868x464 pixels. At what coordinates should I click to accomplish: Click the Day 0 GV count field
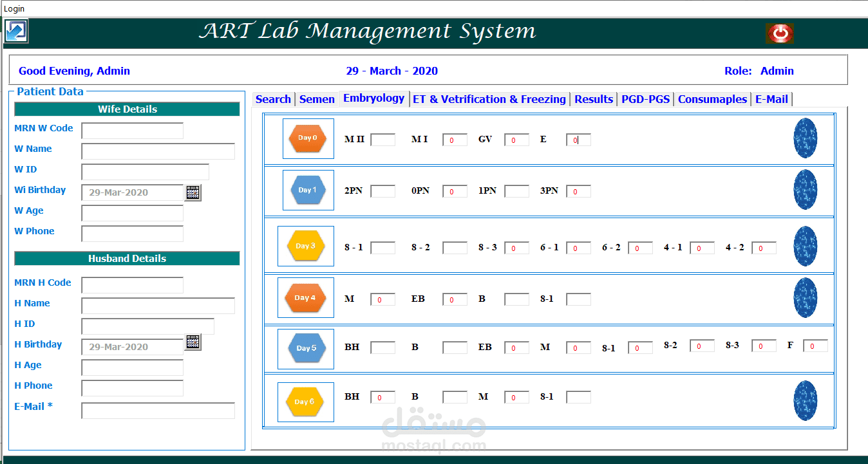pyautogui.click(x=517, y=140)
